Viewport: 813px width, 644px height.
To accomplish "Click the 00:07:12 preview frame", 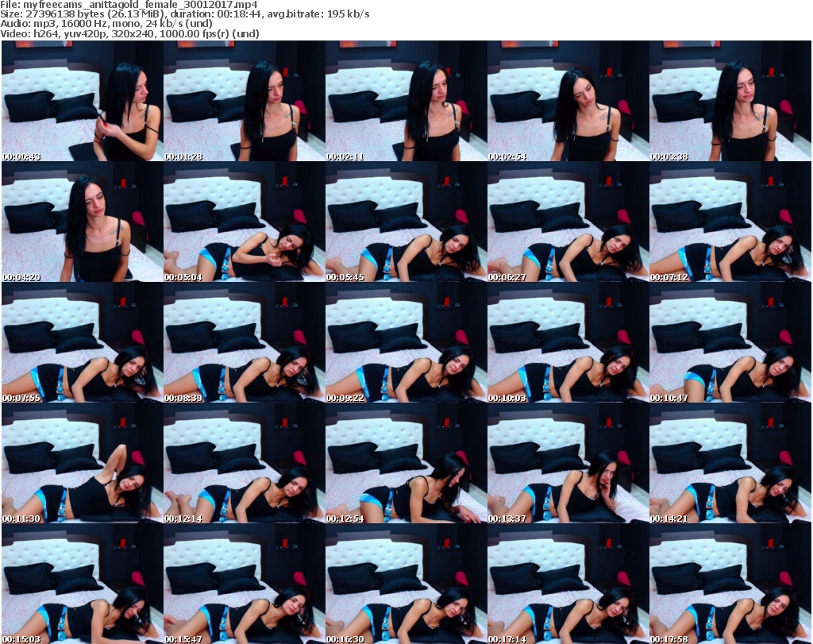I will click(x=730, y=222).
